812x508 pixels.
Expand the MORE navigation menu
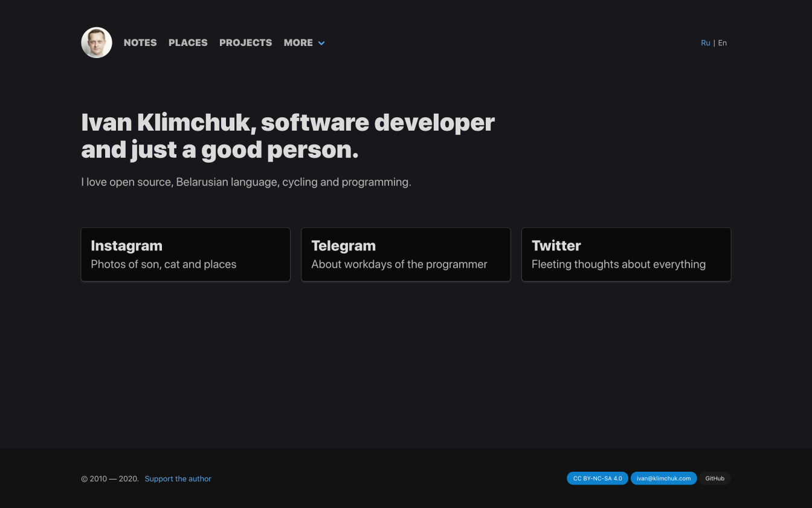298,42
